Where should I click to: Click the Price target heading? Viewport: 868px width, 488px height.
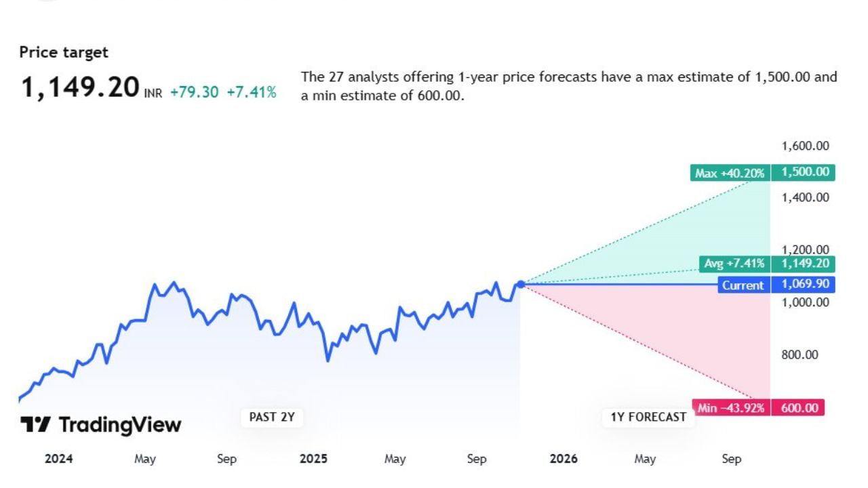point(64,52)
